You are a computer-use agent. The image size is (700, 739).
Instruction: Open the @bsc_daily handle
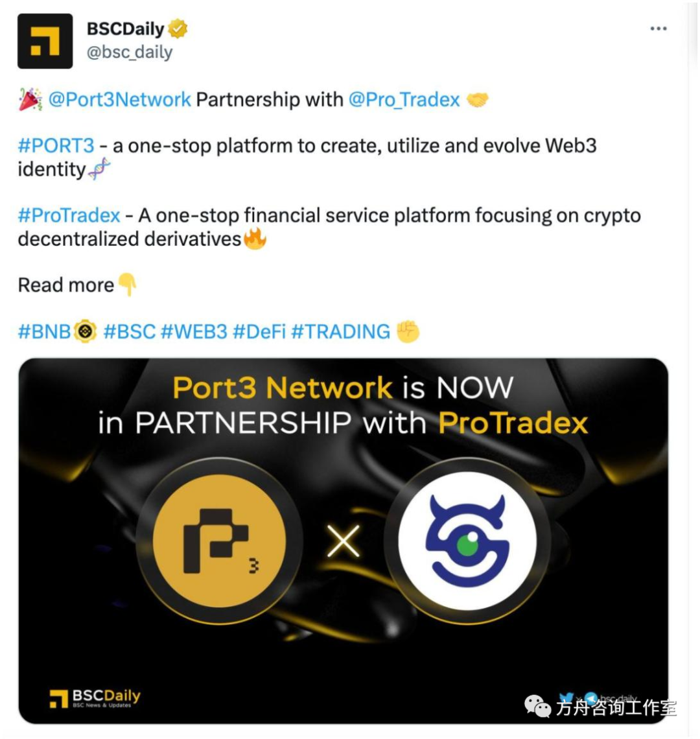tap(130, 52)
